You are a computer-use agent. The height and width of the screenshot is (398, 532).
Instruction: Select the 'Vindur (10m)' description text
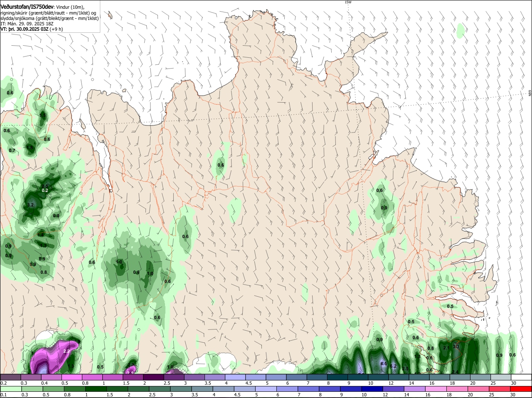click(x=70, y=7)
